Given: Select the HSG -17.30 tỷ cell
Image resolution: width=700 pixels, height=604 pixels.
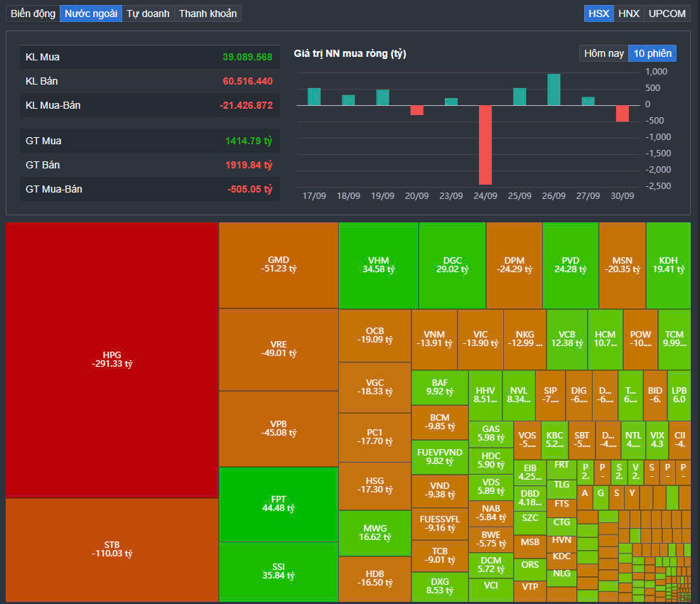Looking at the screenshot, I should [375, 485].
